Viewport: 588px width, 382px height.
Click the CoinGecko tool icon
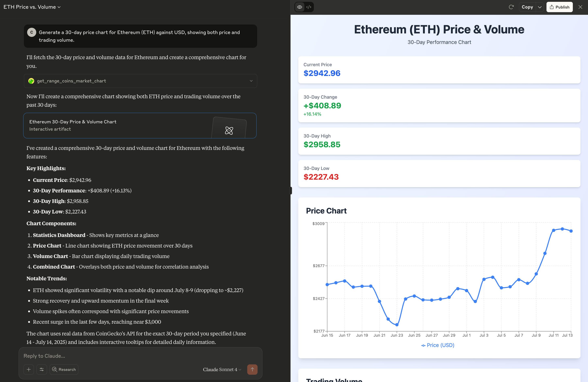coord(31,81)
